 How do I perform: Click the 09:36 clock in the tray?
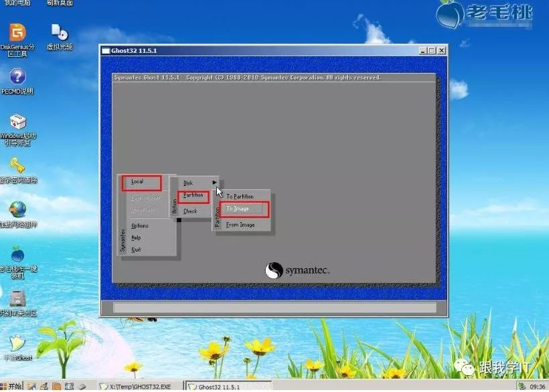(538, 387)
